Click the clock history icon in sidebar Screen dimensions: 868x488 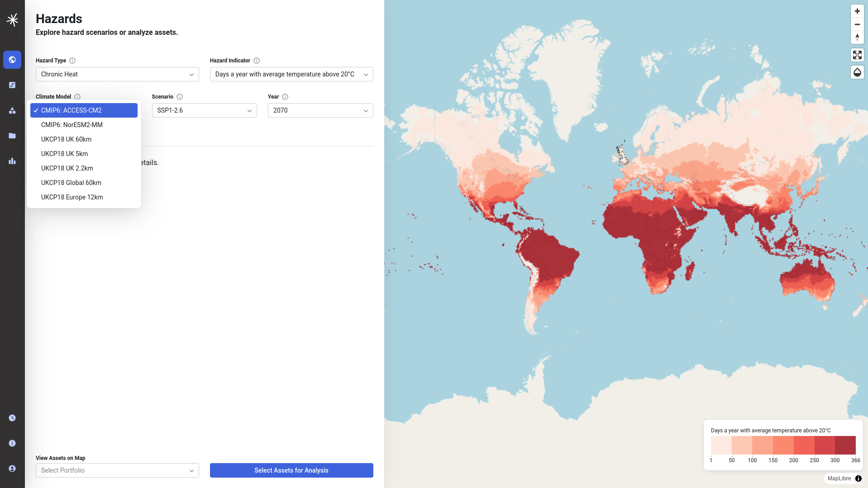pos(12,418)
